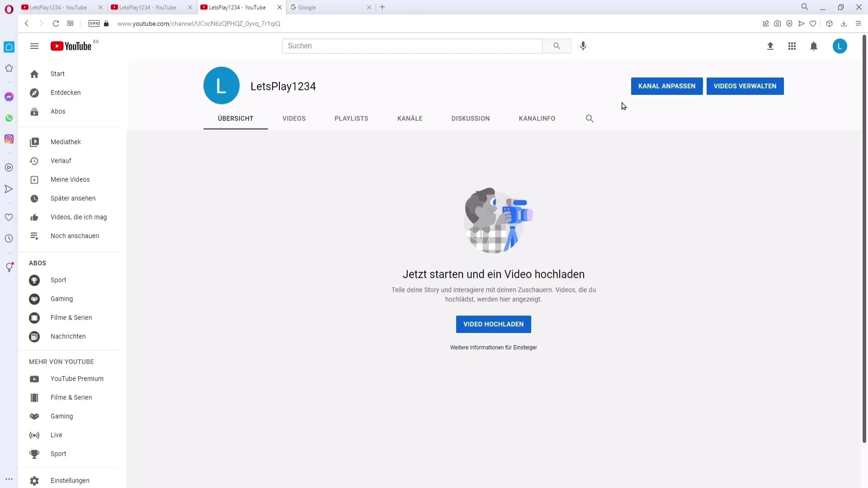
Task: Click the hamburger menu icon
Action: pos(34,46)
